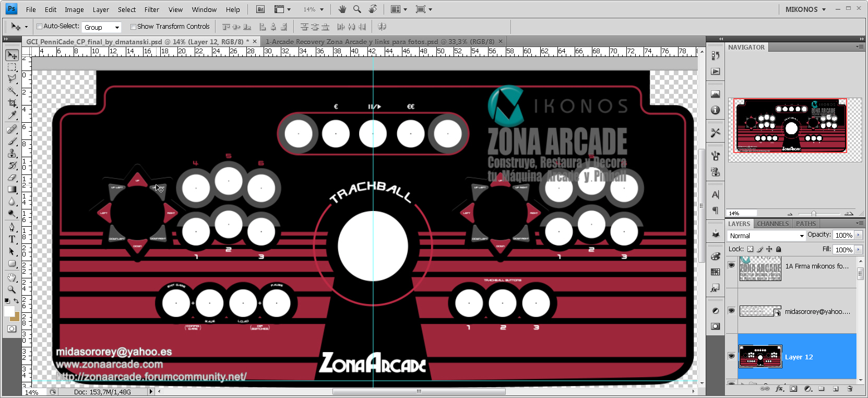Image resolution: width=868 pixels, height=398 pixels.
Task: Click the Navigator zoom slider handle
Action: click(x=814, y=213)
